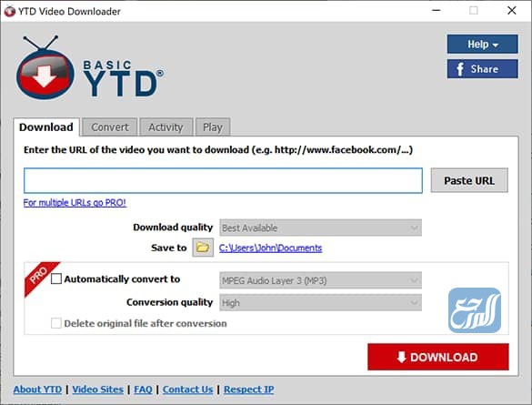Click the Paste URL button
The image size is (532, 405).
(x=469, y=180)
